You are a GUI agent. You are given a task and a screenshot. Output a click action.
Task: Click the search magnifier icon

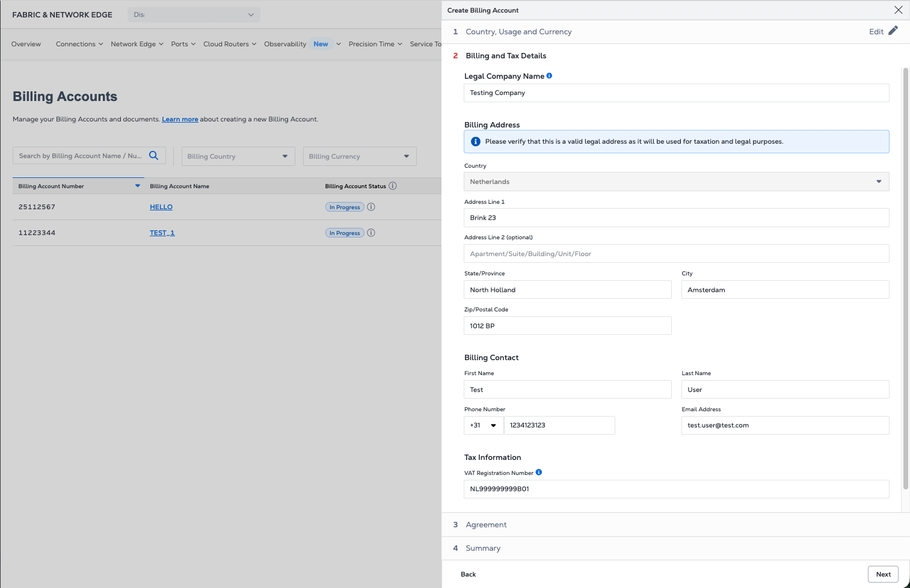click(154, 156)
